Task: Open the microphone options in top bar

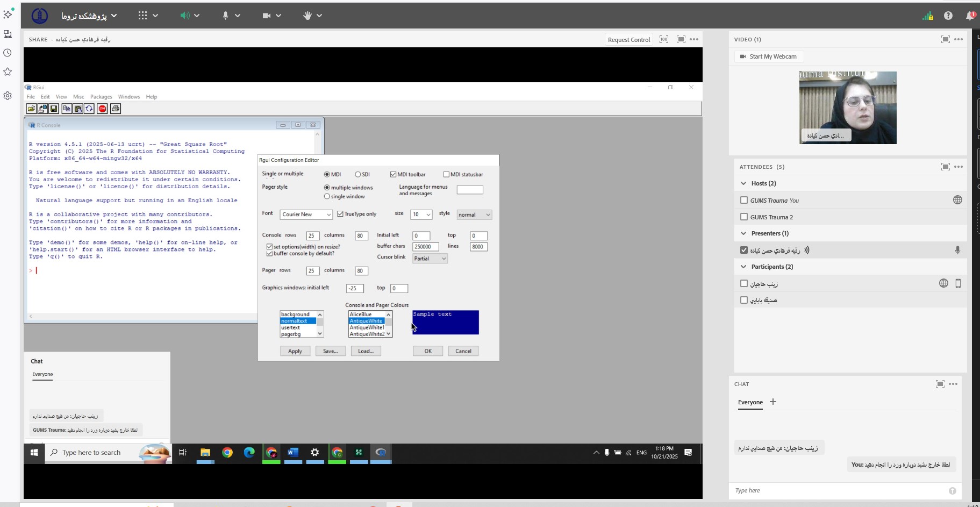Action: coord(238,16)
